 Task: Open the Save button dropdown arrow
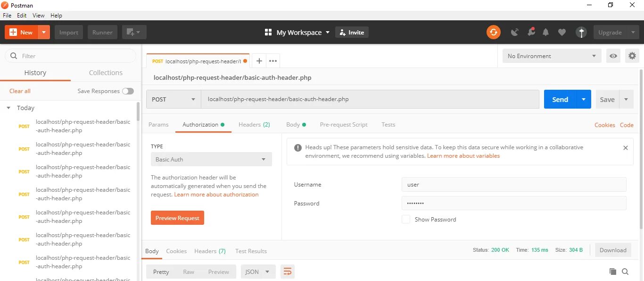pyautogui.click(x=626, y=99)
